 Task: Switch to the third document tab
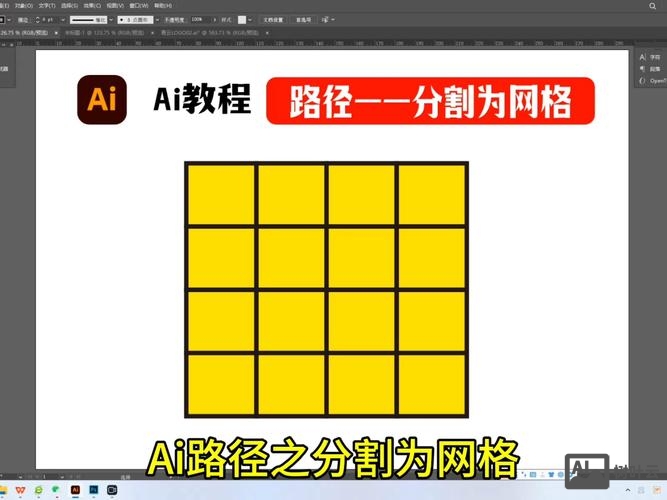click(x=209, y=33)
